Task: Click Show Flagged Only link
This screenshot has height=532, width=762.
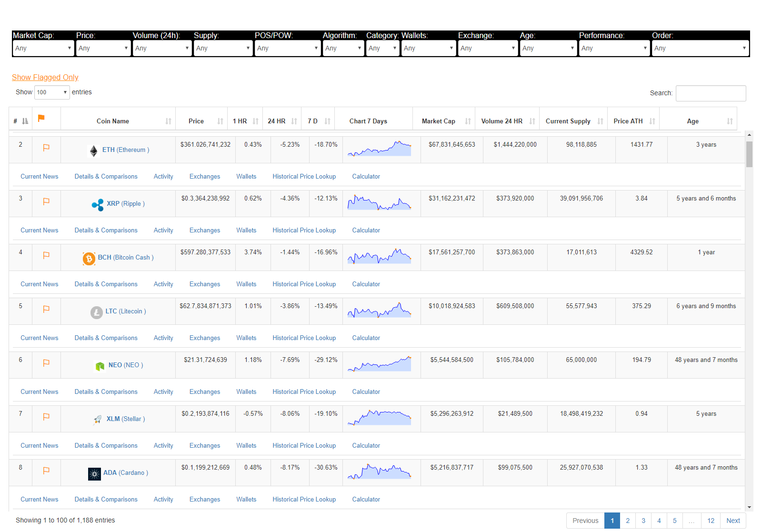Action: tap(45, 77)
